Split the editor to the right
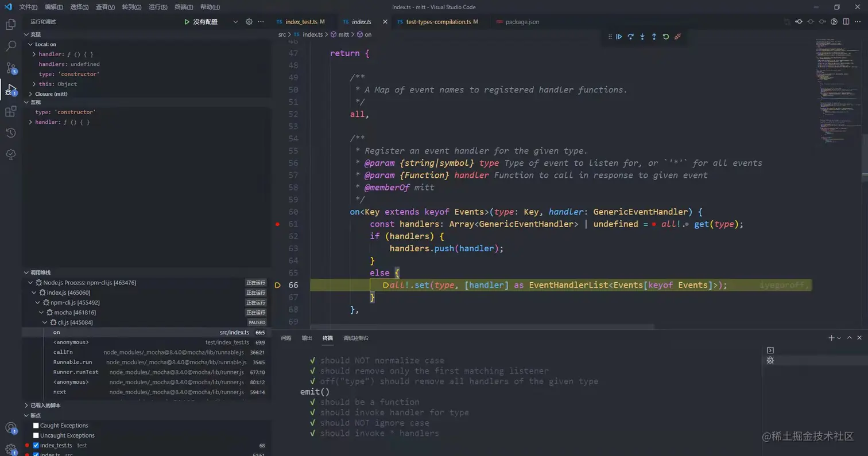This screenshot has width=868, height=456. [846, 22]
